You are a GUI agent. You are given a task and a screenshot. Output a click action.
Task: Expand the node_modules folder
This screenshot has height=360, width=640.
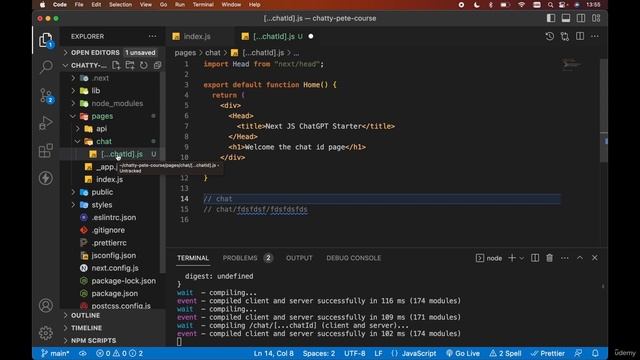[73, 103]
